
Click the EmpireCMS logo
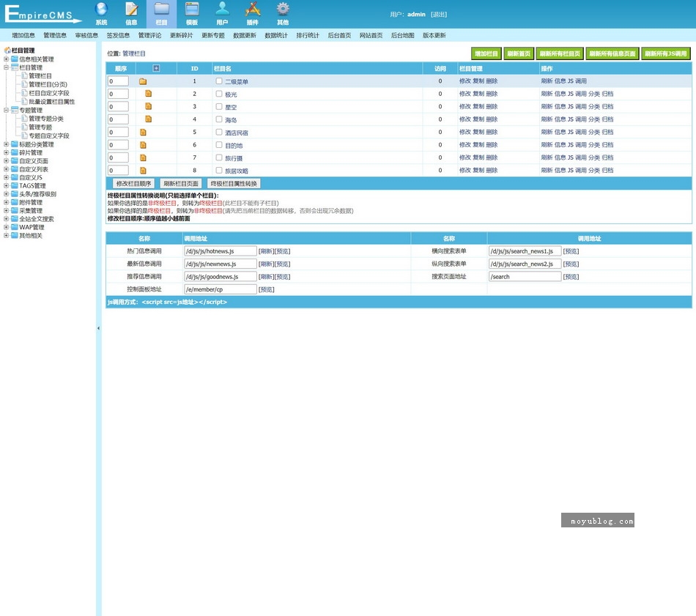pos(42,13)
